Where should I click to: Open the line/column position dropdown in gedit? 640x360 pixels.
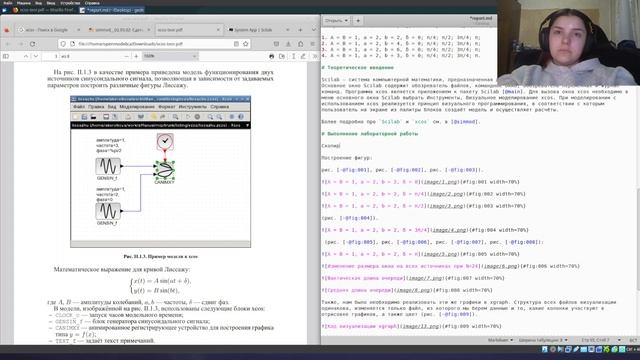(600, 340)
